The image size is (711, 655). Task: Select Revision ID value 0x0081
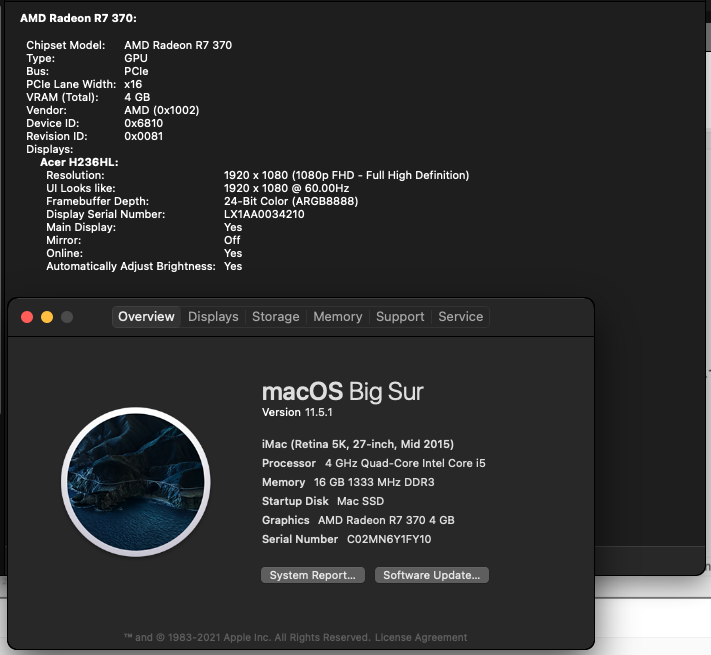(144, 136)
